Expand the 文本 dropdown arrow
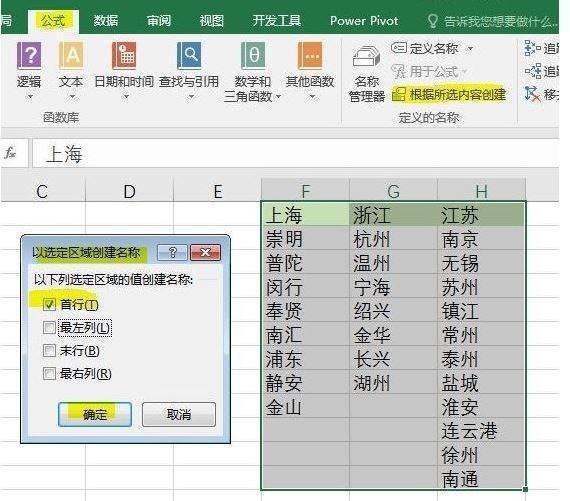Image resolution: width=570 pixels, height=501 pixels. pos(72,97)
